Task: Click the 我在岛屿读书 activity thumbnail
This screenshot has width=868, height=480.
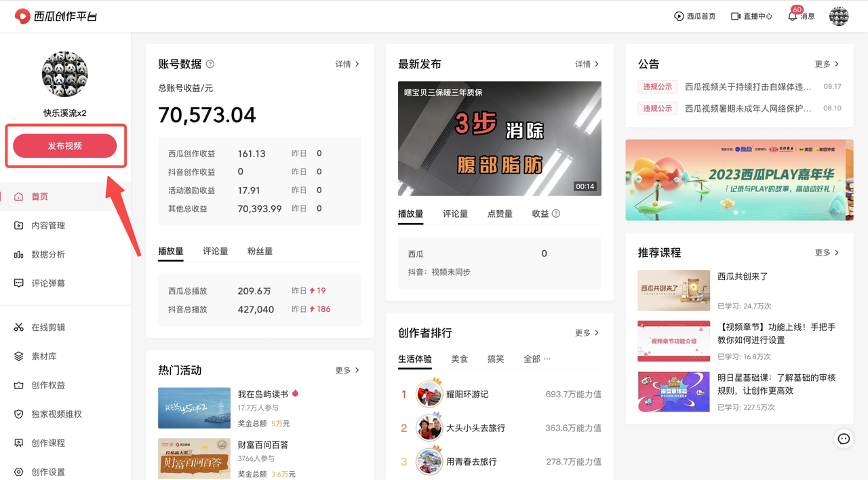Action: (x=194, y=408)
